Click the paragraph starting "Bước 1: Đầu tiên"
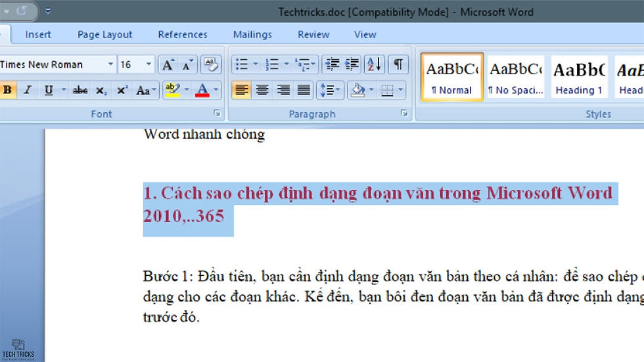The height and width of the screenshot is (362, 644). [394, 276]
